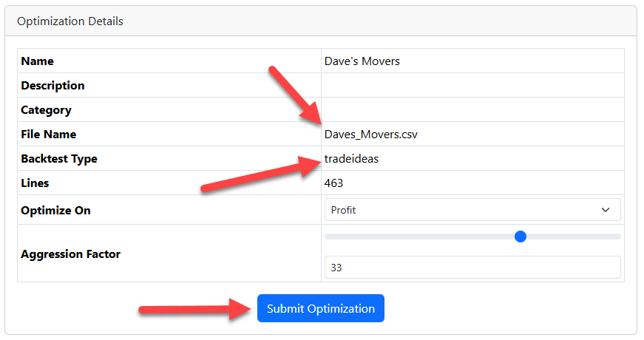Click the empty Description value cell
644x340 pixels.
(472, 86)
